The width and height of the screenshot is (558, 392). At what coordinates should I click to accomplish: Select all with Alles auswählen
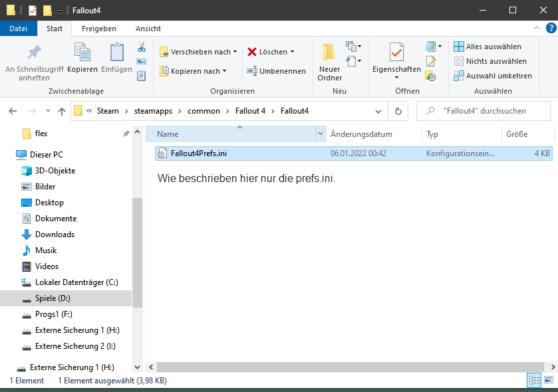pos(488,47)
